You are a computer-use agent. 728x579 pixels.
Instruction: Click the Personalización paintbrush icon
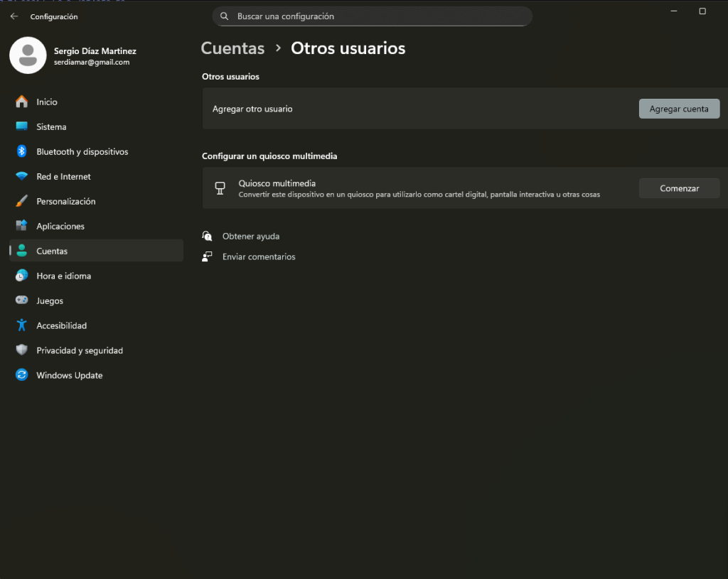click(x=22, y=201)
